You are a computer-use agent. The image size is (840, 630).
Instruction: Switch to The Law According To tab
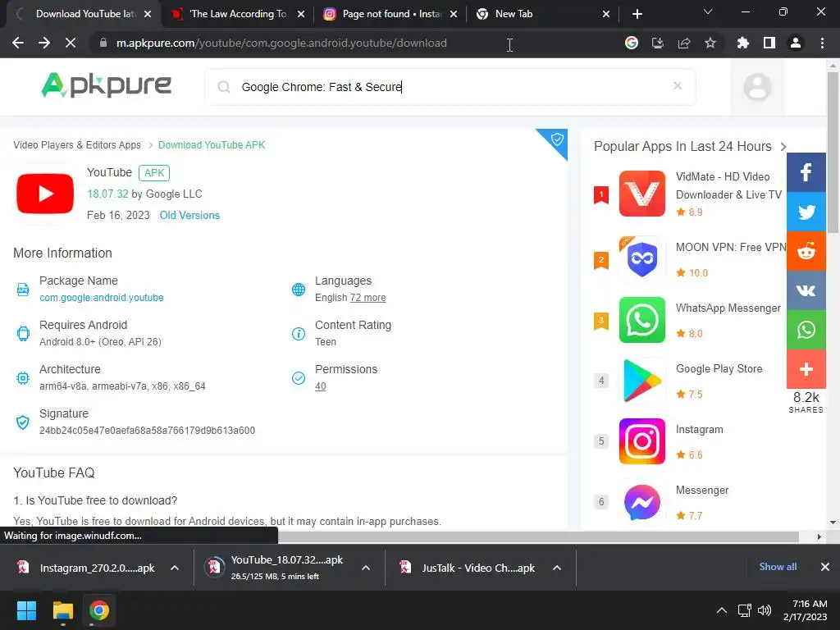[x=238, y=14]
